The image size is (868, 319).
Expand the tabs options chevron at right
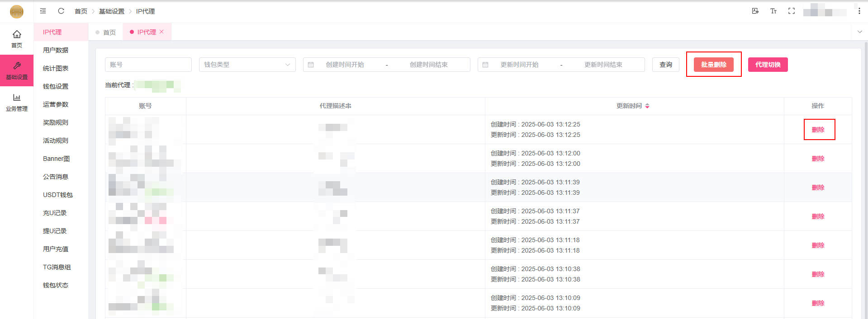coord(859,32)
